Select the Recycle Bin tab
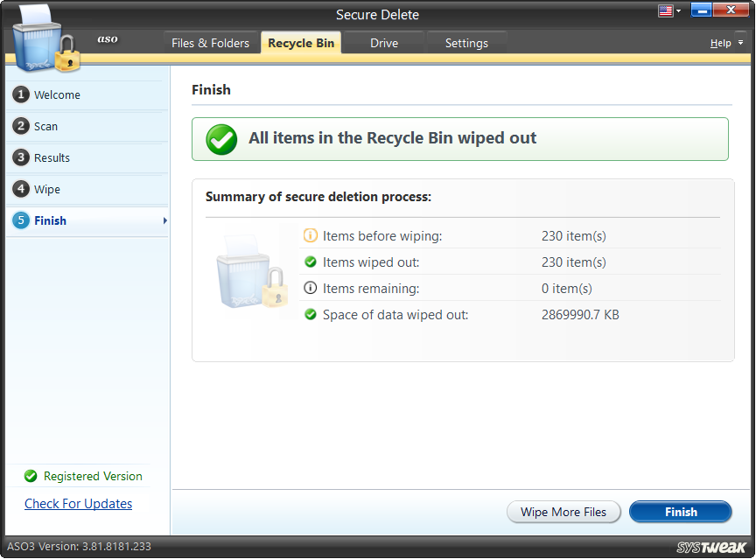This screenshot has height=559, width=756. 300,42
